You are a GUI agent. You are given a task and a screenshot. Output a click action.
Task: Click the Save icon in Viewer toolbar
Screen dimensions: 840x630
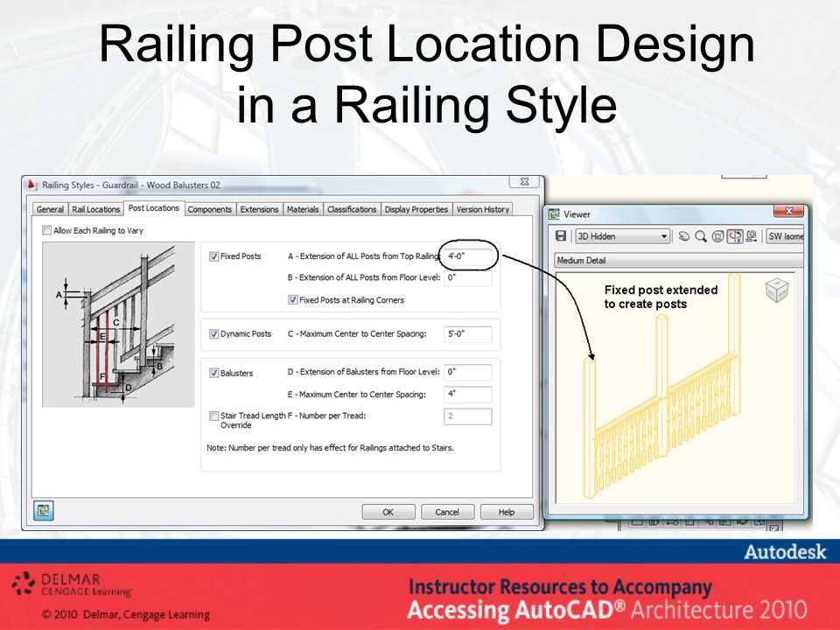(x=560, y=236)
